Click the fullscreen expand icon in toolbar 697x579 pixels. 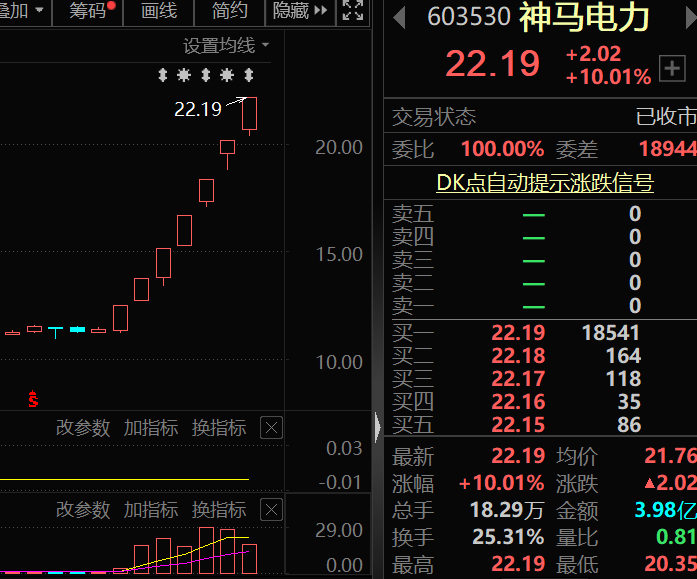tap(352, 11)
